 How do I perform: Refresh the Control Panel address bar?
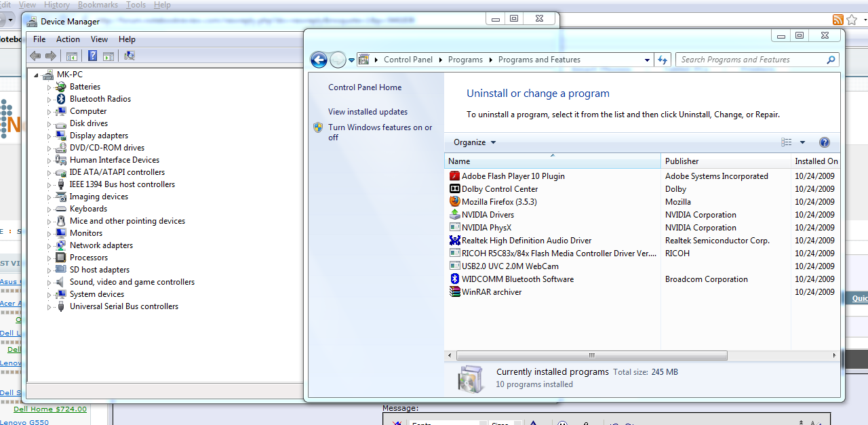point(663,60)
